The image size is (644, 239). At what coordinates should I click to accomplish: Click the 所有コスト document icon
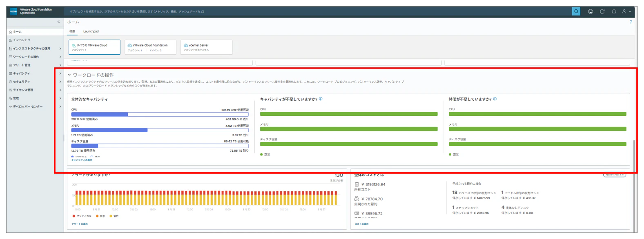pyautogui.click(x=357, y=184)
